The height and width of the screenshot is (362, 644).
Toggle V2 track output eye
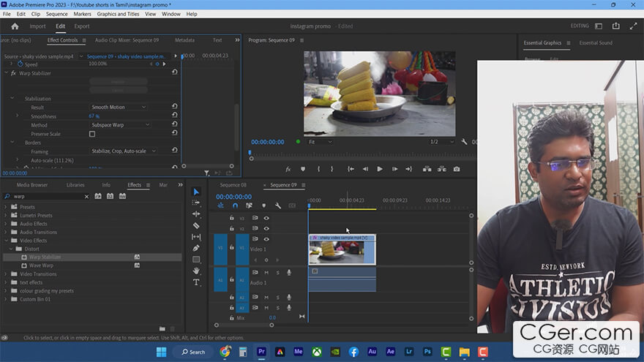pyautogui.click(x=266, y=228)
